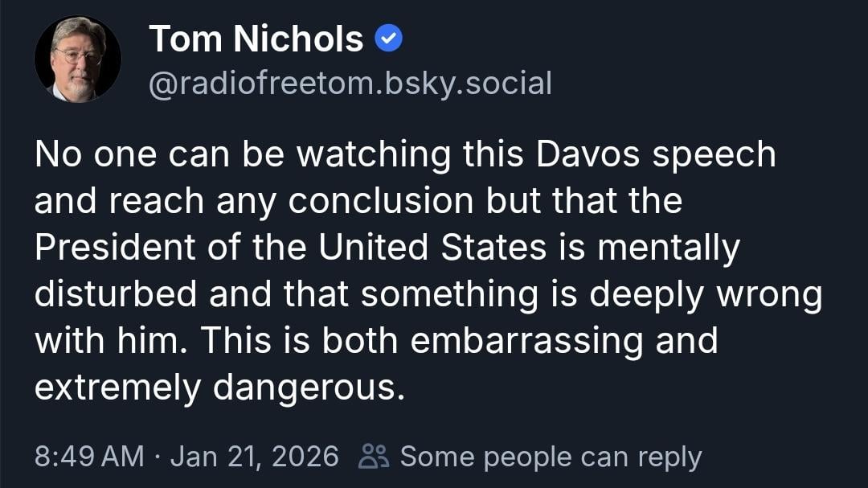Click the word "disturbed" in the post
Screen dimensions: 868x488
(x=115, y=295)
